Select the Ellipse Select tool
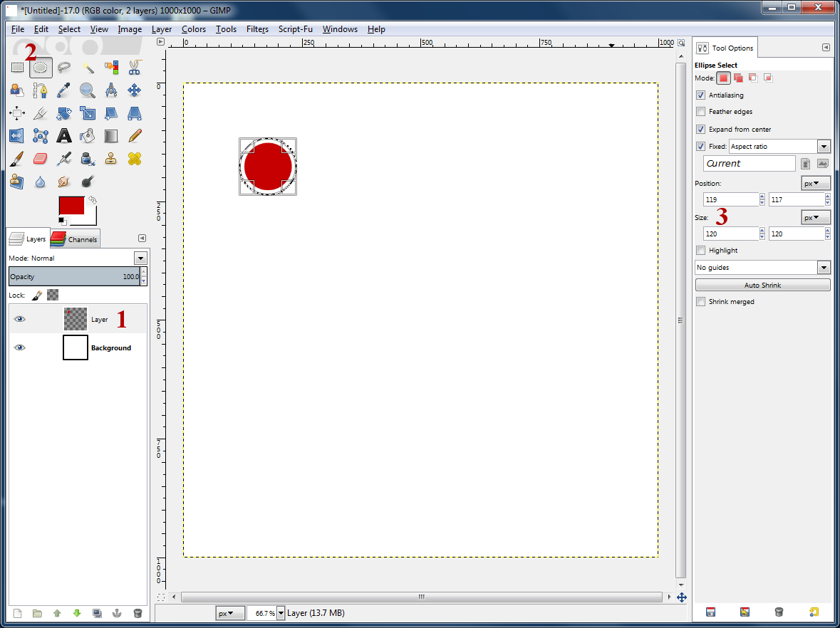Image resolution: width=840 pixels, height=628 pixels. pyautogui.click(x=41, y=68)
